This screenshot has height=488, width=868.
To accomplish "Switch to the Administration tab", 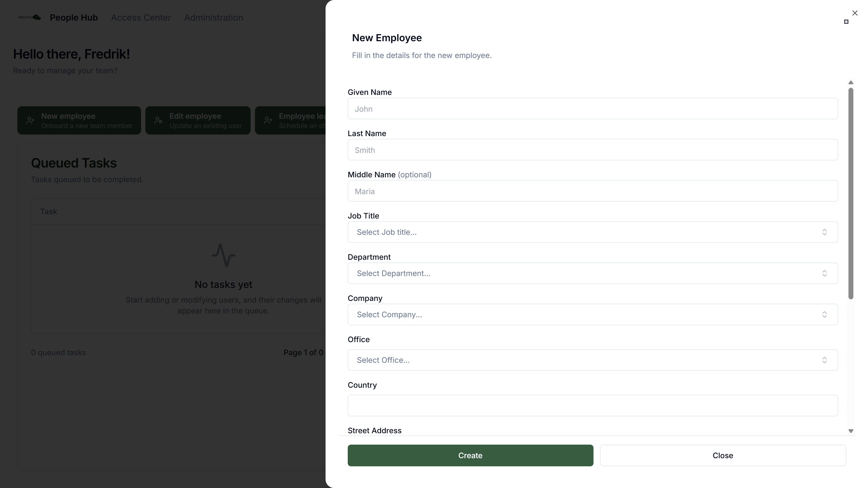I will [214, 18].
